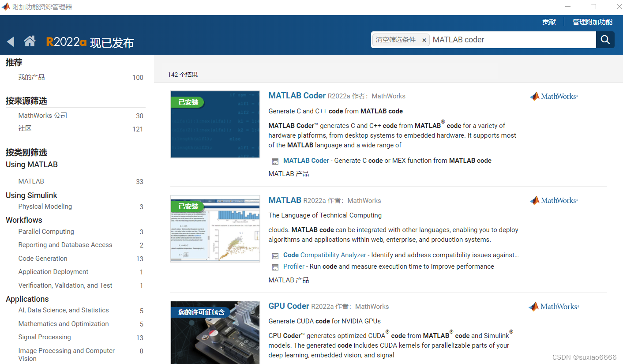This screenshot has height=364, width=623.
Task: Click MathWorks logo in MATLAB Coder result
Action: (x=554, y=96)
